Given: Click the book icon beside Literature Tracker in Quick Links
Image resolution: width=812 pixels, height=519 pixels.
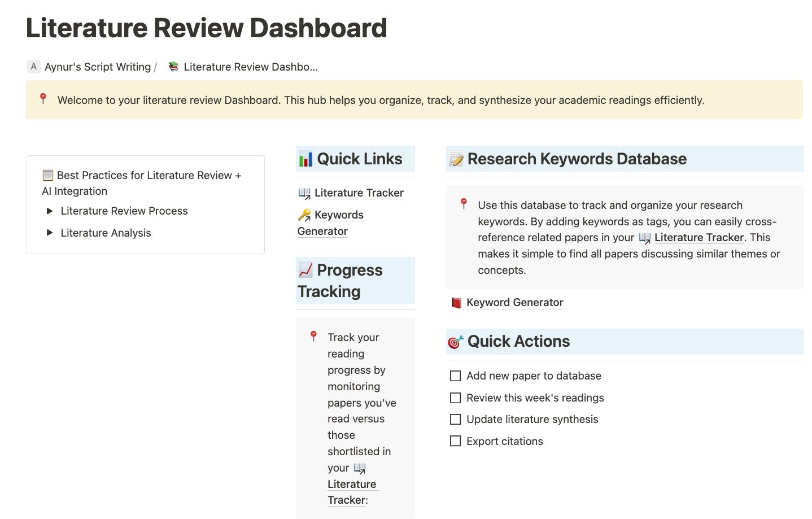Looking at the screenshot, I should coord(304,193).
